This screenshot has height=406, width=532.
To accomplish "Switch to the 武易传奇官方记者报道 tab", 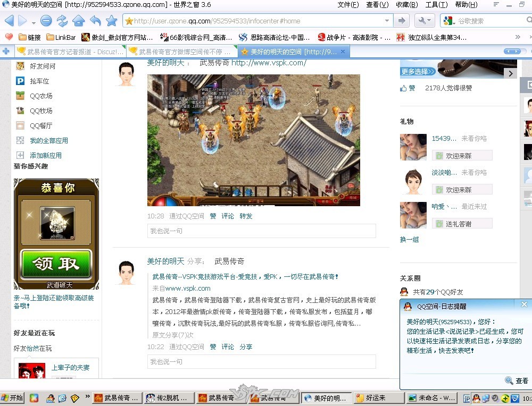I will (70, 52).
